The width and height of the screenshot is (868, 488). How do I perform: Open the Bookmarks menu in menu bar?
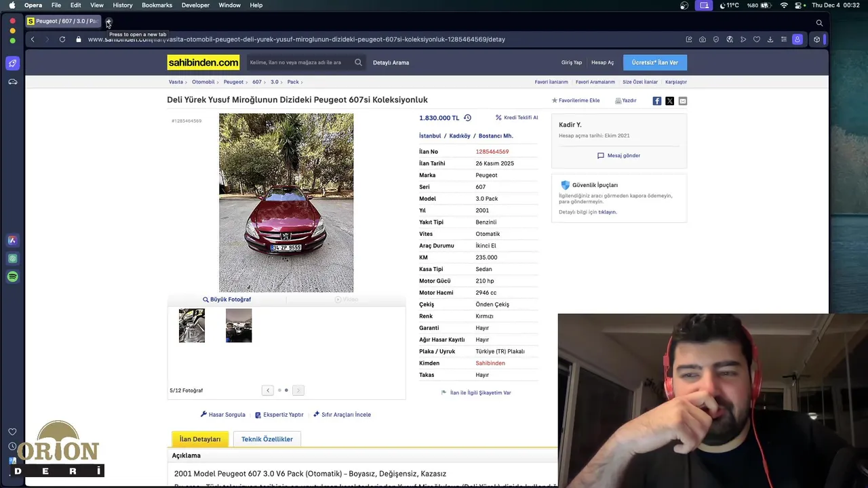point(157,5)
